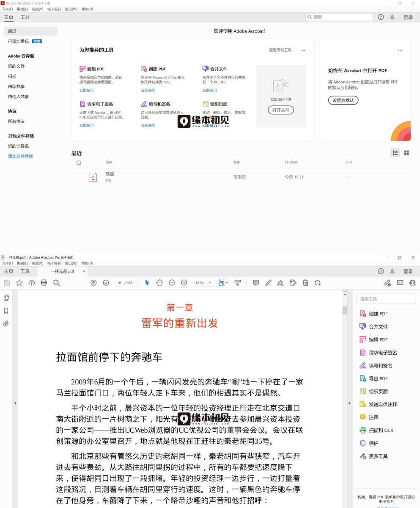Collapse the right tools pane arrow

(x=349, y=403)
